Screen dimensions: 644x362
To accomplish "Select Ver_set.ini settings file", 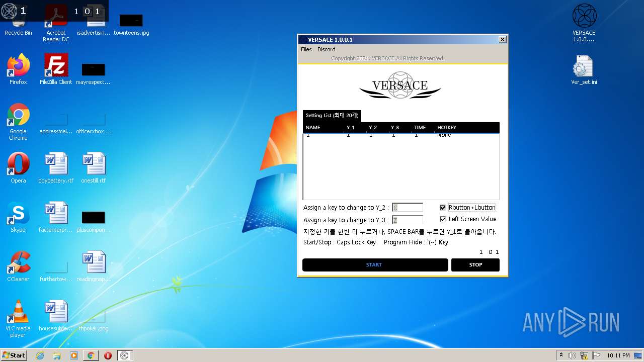I will (584, 69).
